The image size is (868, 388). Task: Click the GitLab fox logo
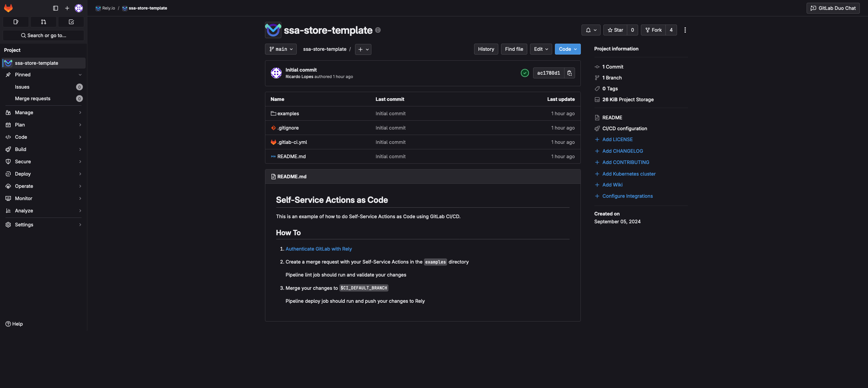coord(8,8)
